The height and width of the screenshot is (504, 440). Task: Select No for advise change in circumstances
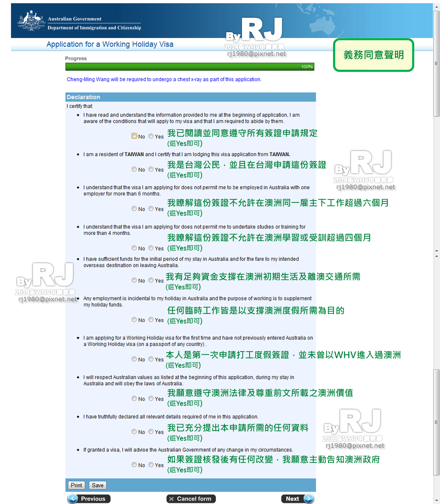coord(134,465)
